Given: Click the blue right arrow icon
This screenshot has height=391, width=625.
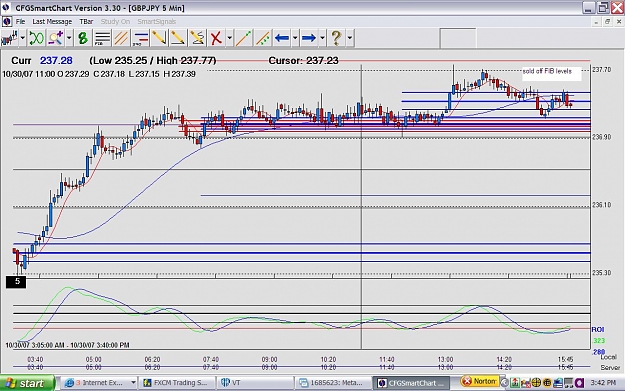Looking at the screenshot, I should (309, 38).
